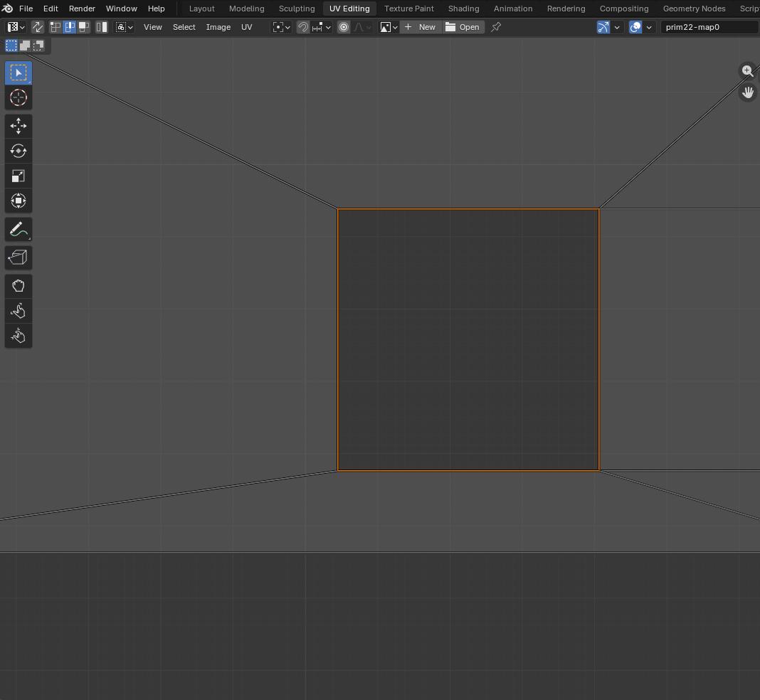This screenshot has height=700, width=760.
Task: Select the Relax sculpt tool
Action: [19, 311]
